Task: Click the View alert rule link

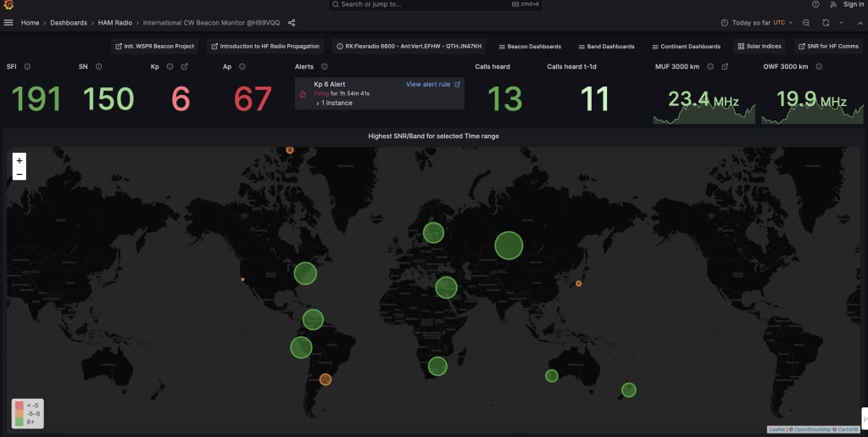Action: coord(432,85)
